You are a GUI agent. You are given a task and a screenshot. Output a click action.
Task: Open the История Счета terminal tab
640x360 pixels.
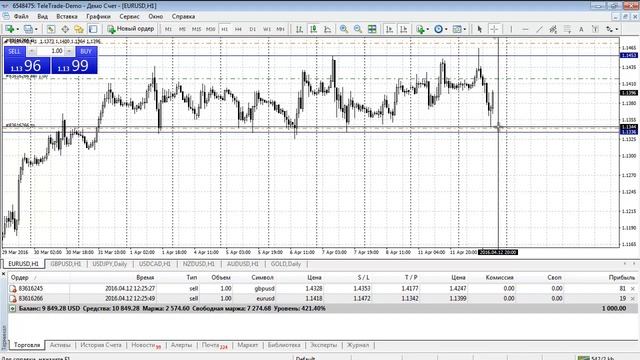(101, 345)
